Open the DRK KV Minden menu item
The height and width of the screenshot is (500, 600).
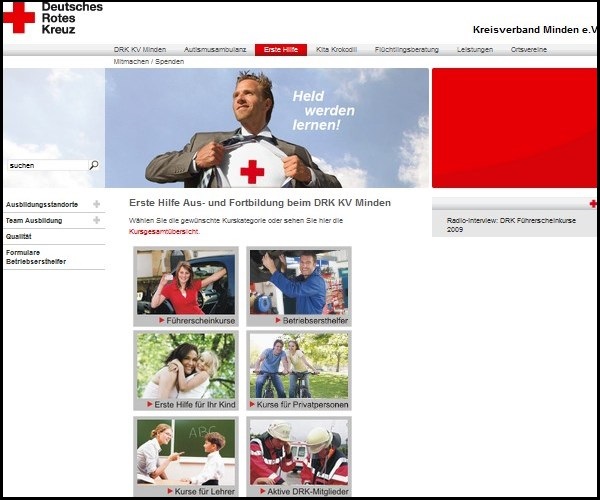click(x=140, y=50)
